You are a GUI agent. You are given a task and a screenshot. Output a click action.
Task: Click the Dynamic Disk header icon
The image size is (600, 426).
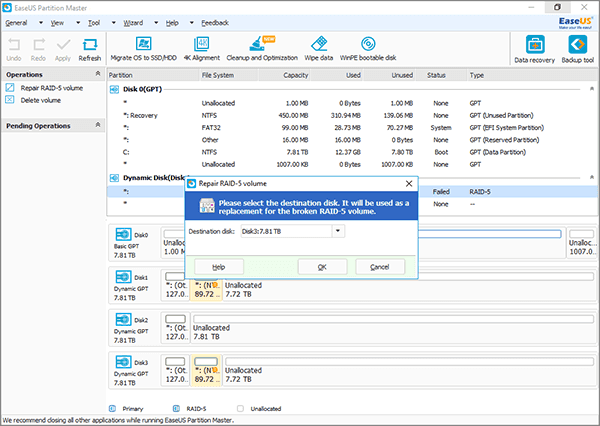(x=114, y=178)
